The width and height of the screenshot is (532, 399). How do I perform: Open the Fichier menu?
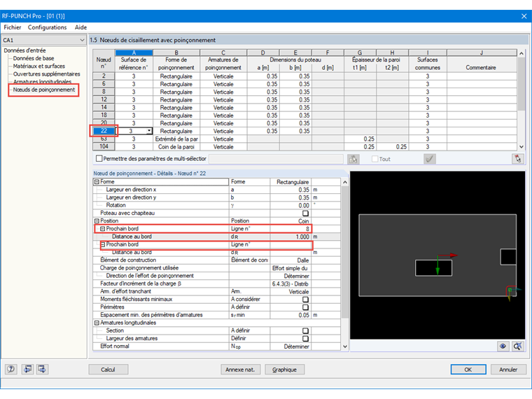(13, 27)
